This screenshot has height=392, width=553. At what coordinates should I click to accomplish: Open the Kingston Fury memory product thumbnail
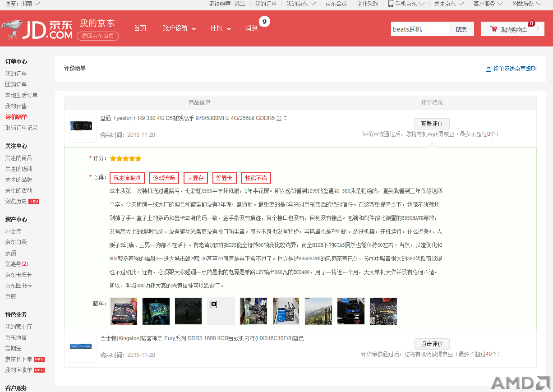coord(83,349)
